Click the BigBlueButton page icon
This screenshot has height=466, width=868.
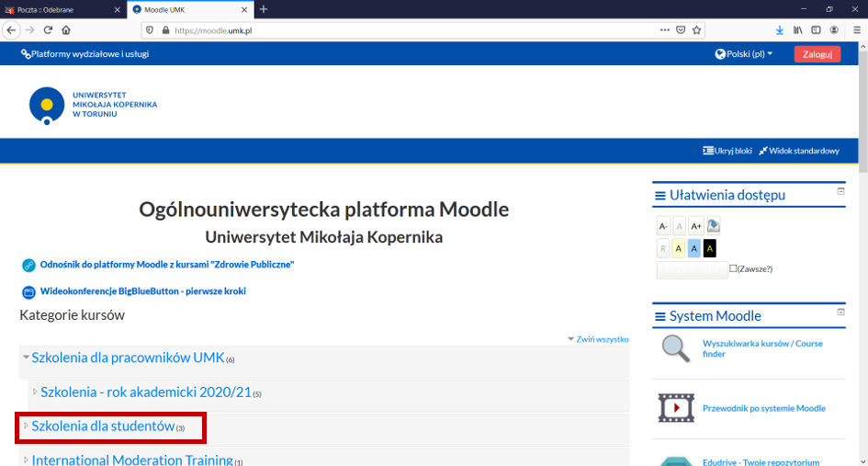pos(28,292)
